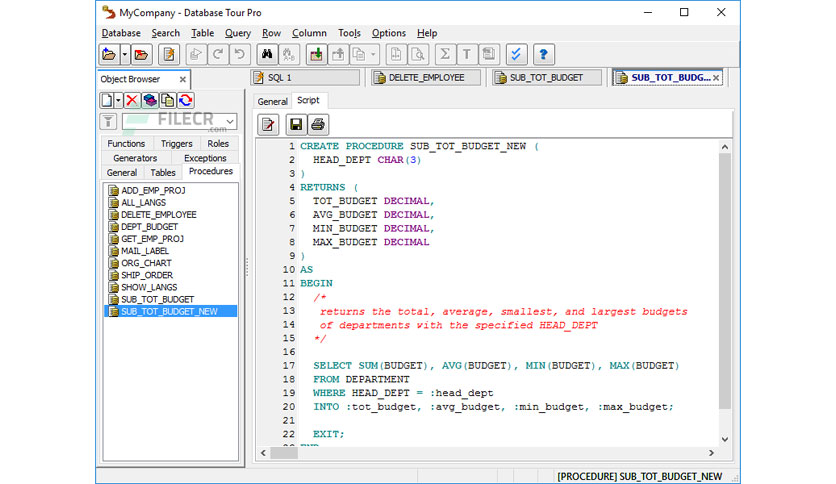Click the sigma sum icon
Image resolution: width=836 pixels, height=484 pixels.
tap(445, 54)
